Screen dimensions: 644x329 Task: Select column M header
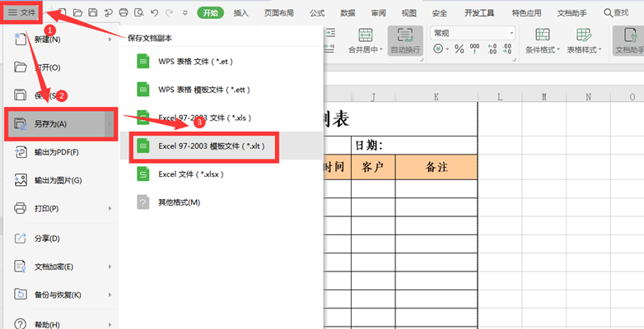[x=544, y=97]
